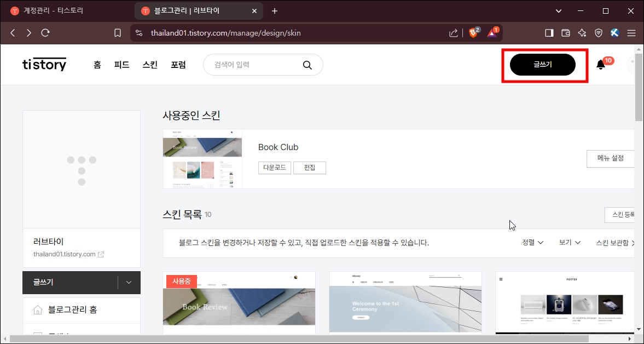The image size is (644, 344).
Task: Open the 정렬 sort dropdown
Action: click(531, 242)
